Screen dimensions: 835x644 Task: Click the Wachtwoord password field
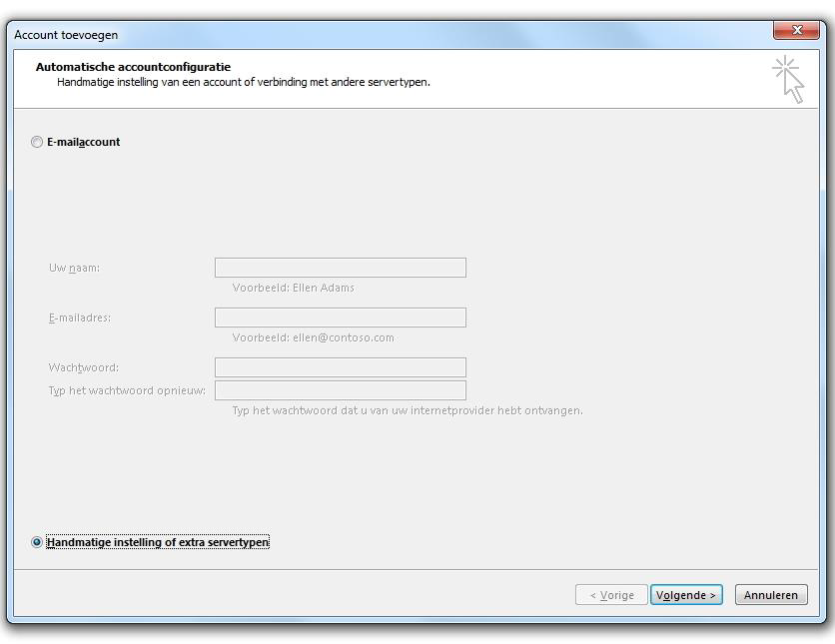(340, 367)
